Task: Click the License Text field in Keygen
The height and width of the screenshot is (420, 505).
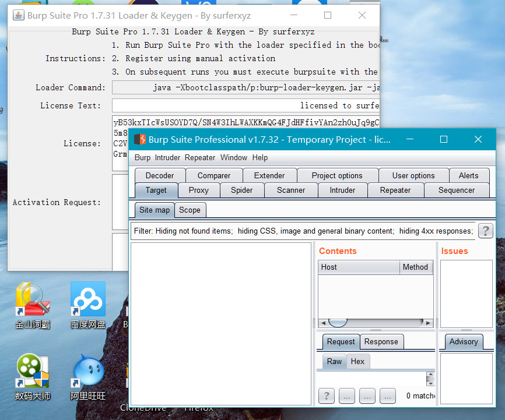Action: tap(246, 105)
